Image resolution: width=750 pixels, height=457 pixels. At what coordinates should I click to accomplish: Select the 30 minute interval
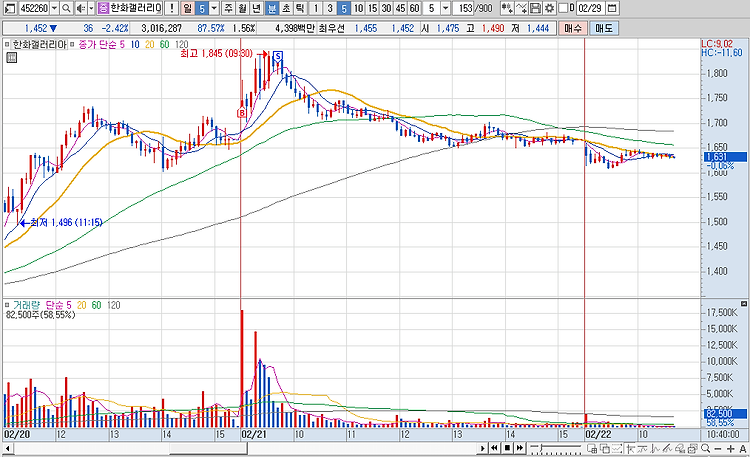[x=386, y=8]
